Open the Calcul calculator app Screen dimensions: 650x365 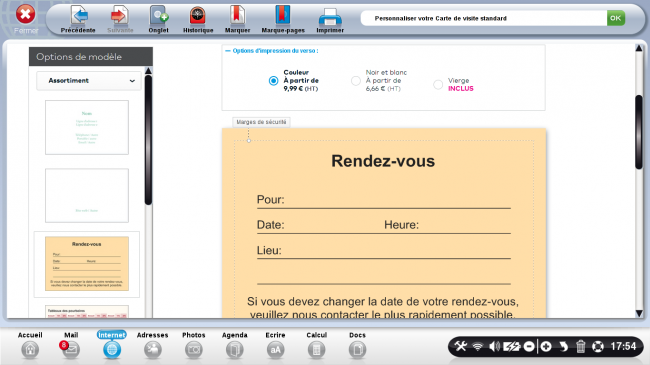[316, 350]
